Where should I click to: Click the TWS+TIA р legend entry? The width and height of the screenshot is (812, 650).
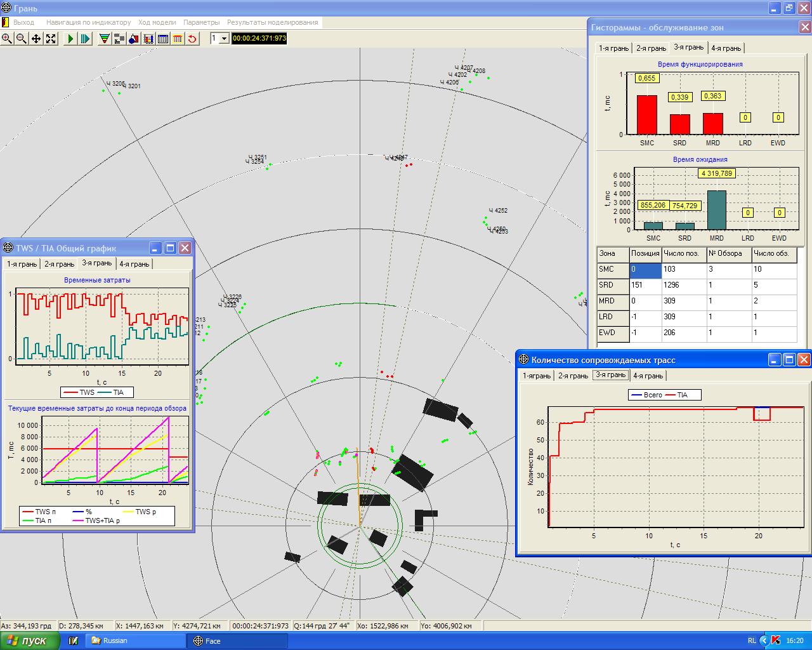click(x=96, y=521)
